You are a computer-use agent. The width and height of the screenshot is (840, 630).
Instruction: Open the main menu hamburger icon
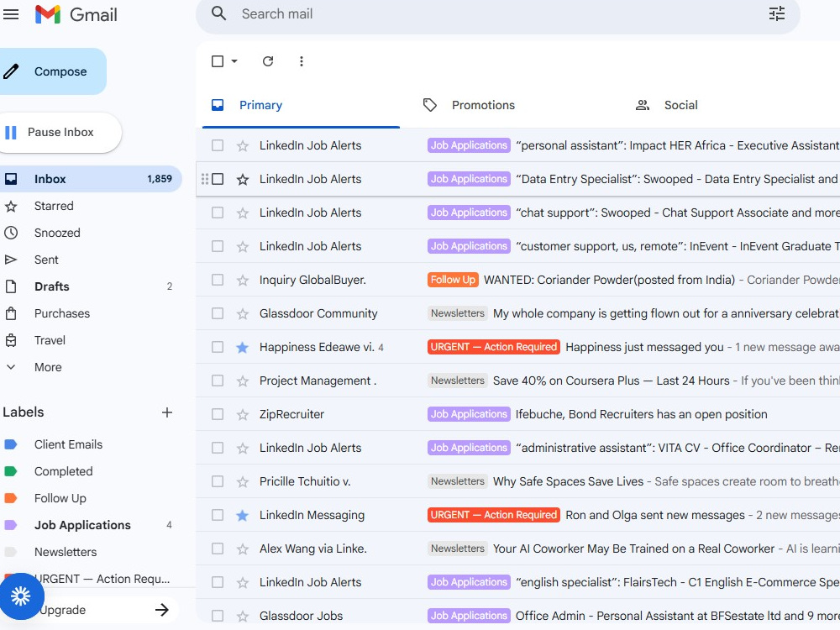click(11, 14)
